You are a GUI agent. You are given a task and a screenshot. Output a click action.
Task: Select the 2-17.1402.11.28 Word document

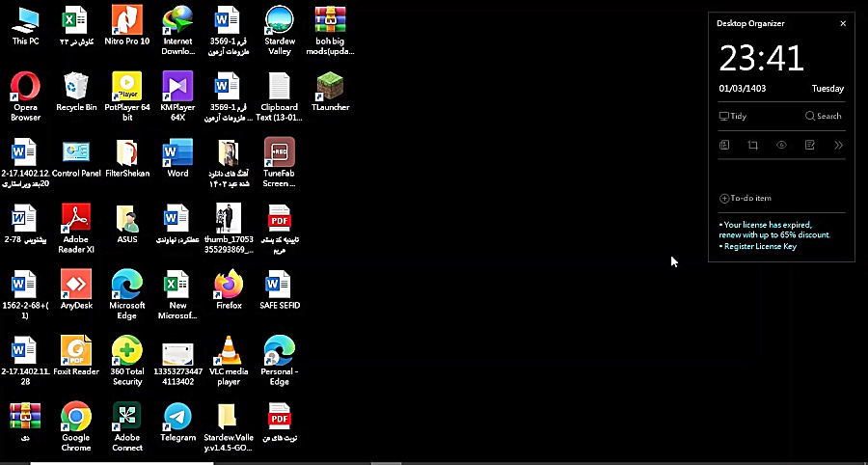(x=25, y=361)
